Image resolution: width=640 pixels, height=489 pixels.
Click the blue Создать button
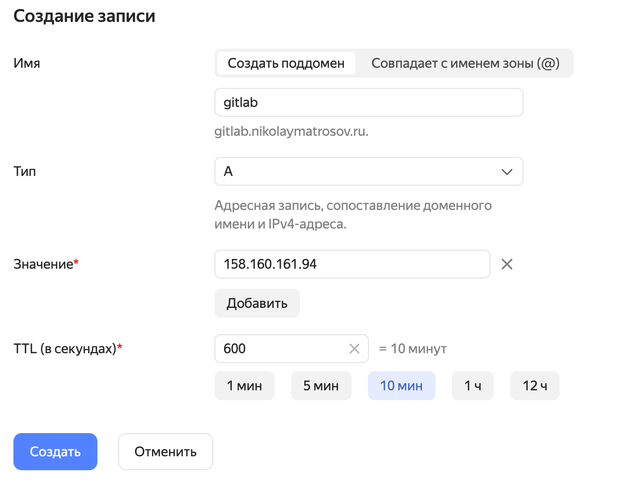click(x=55, y=451)
